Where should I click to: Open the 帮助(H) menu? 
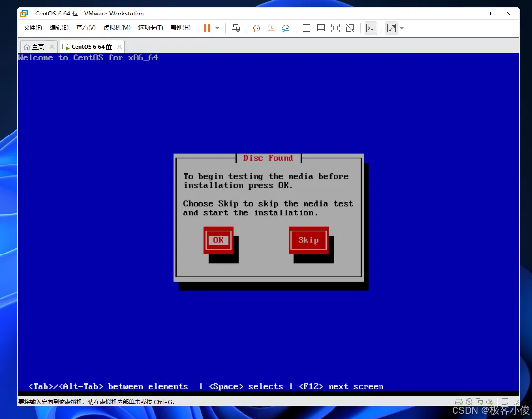(x=181, y=28)
